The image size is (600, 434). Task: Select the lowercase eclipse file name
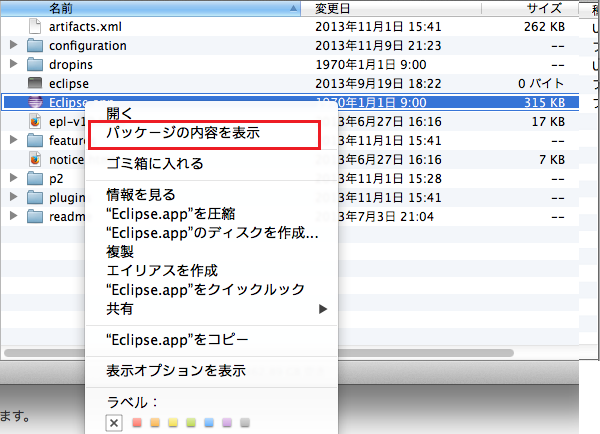[x=69, y=83]
